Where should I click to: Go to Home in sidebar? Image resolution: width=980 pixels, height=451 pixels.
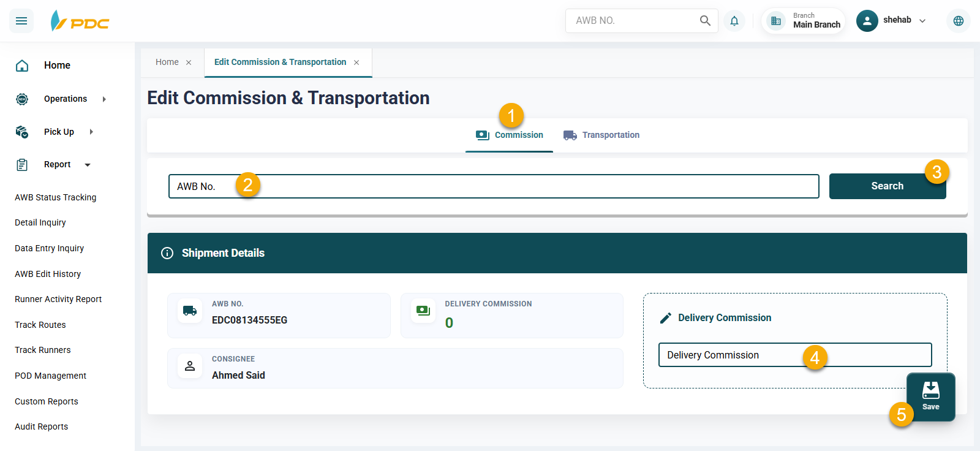[x=57, y=66]
